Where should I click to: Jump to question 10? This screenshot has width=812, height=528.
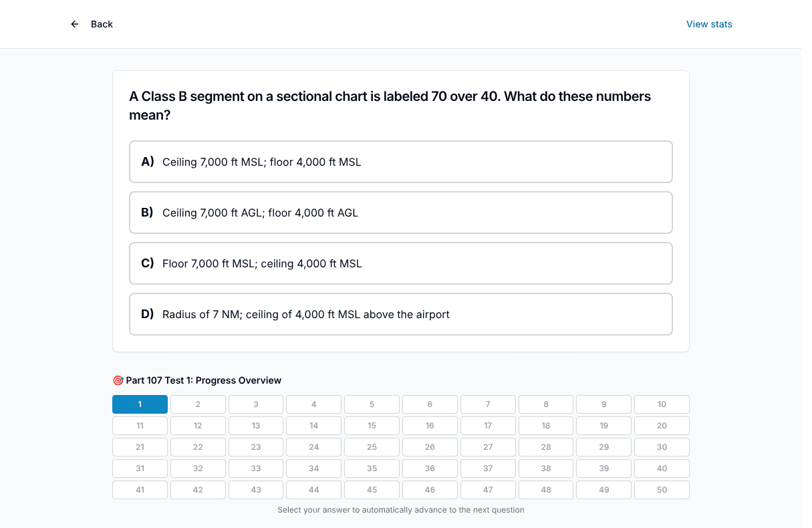tap(662, 404)
